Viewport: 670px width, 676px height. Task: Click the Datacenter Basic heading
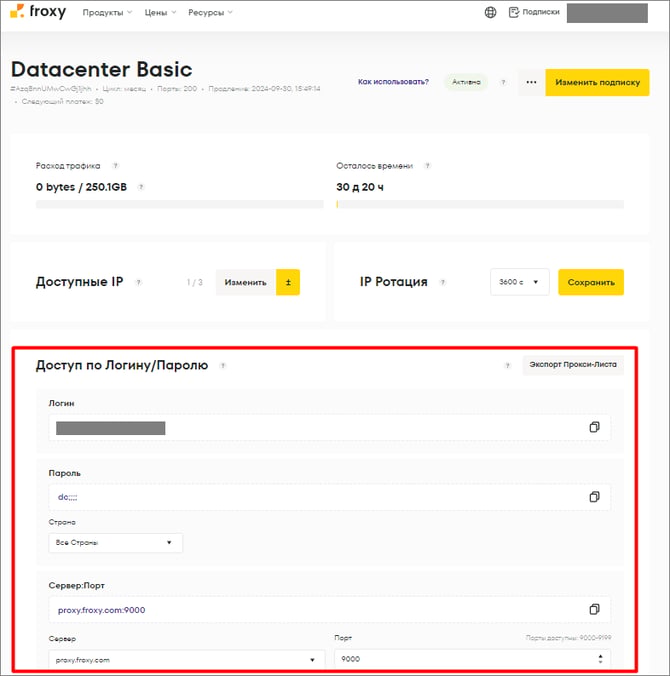(101, 69)
